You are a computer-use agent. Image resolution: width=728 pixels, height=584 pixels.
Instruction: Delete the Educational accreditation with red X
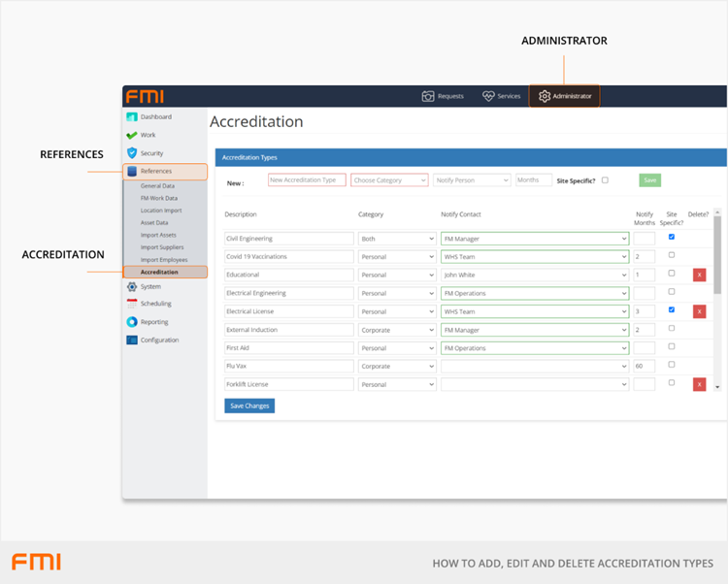click(x=699, y=276)
